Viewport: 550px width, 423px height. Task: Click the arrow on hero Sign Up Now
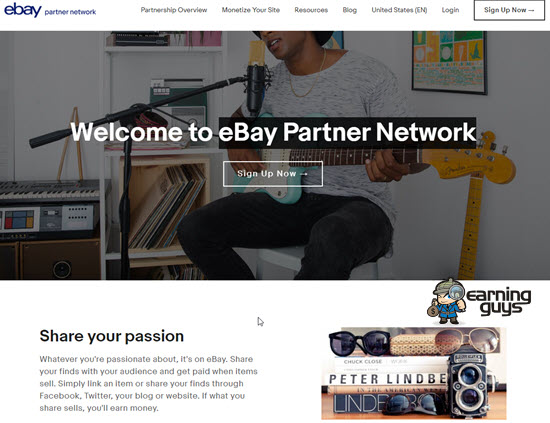304,174
